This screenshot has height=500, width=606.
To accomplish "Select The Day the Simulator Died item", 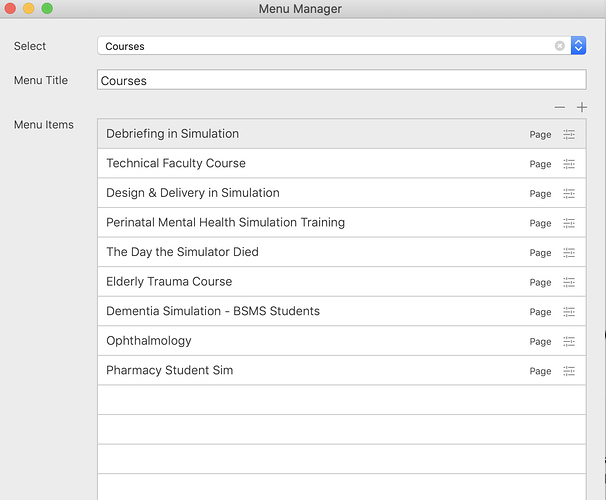I will (182, 252).
